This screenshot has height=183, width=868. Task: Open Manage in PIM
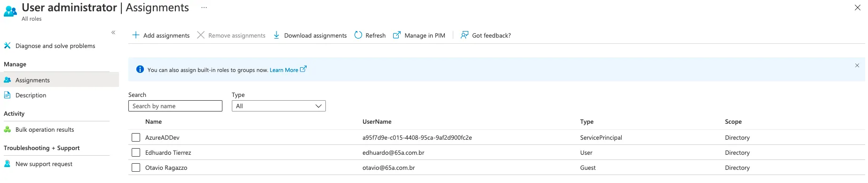coord(425,36)
